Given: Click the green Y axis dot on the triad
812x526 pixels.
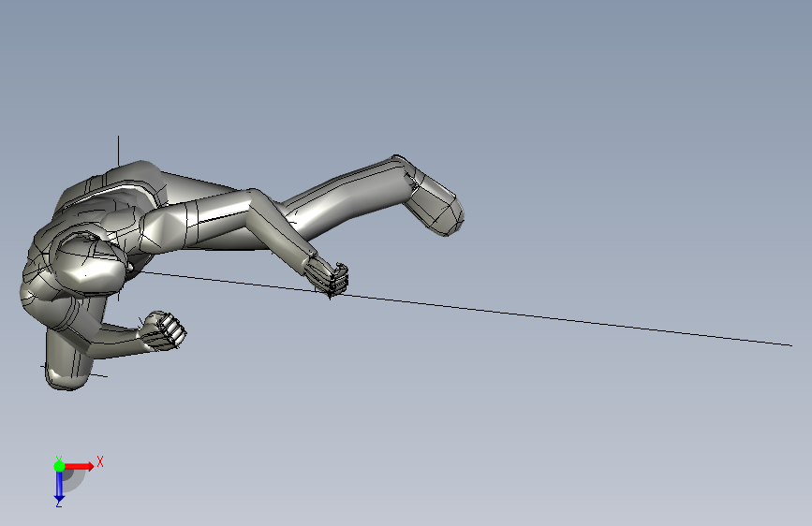Looking at the screenshot, I should tap(59, 466).
